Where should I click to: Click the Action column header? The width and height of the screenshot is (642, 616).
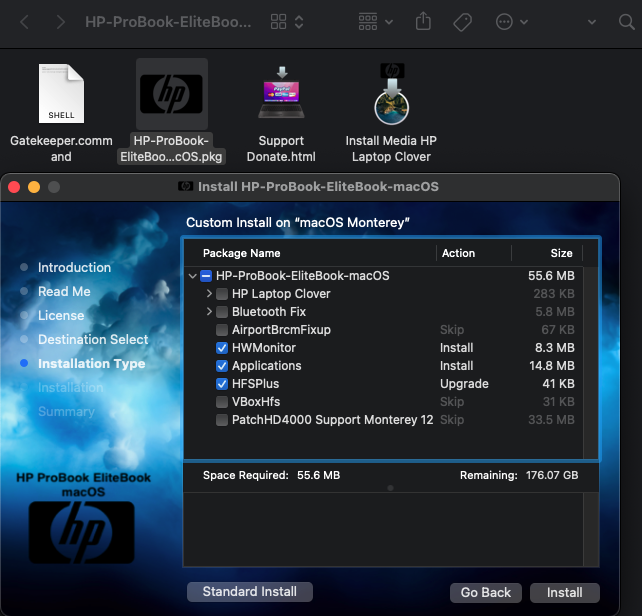(x=458, y=254)
